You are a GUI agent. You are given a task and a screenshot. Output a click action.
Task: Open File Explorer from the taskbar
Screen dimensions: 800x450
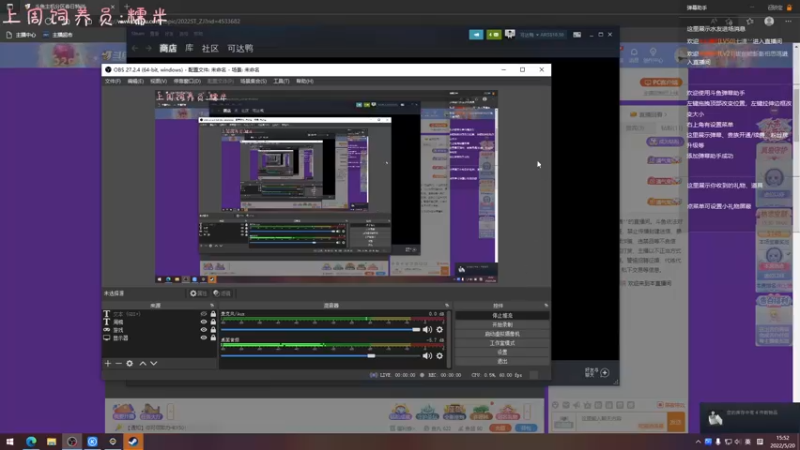(x=52, y=441)
